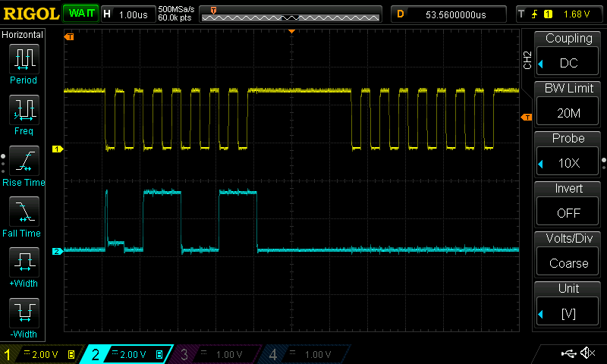Click the H 1.00us horizontal timebase readout
The height and width of the screenshot is (364, 607).
point(128,14)
